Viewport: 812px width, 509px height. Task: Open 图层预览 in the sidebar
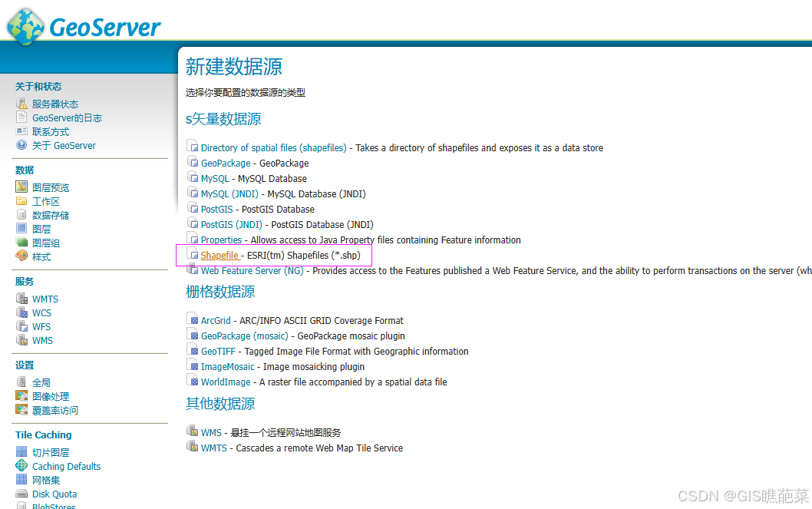pyautogui.click(x=51, y=187)
